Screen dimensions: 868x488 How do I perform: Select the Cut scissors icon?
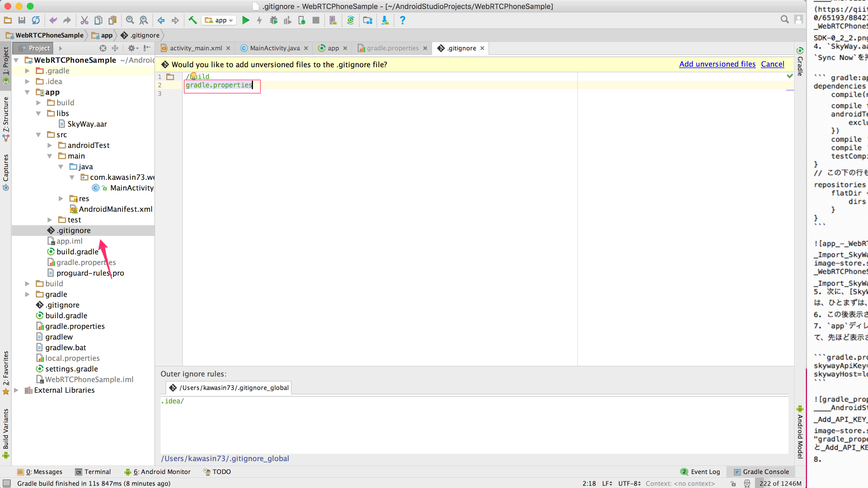(84, 20)
